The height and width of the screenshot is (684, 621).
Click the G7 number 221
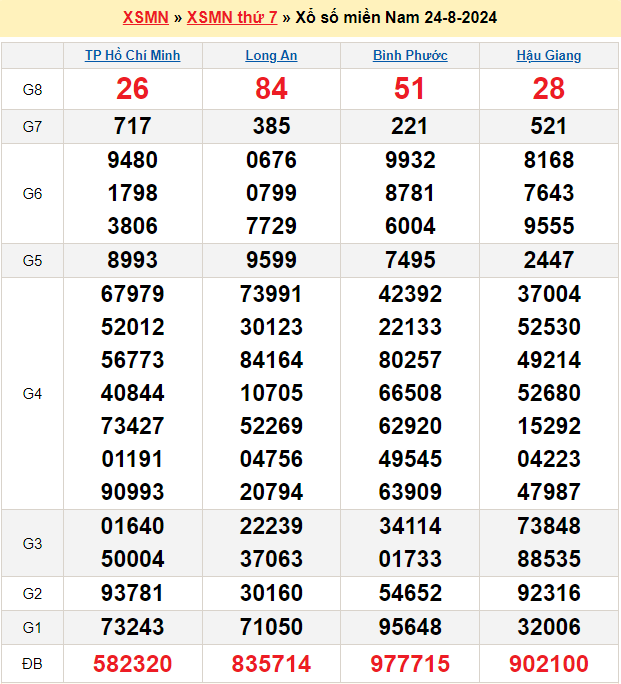pyautogui.click(x=410, y=126)
